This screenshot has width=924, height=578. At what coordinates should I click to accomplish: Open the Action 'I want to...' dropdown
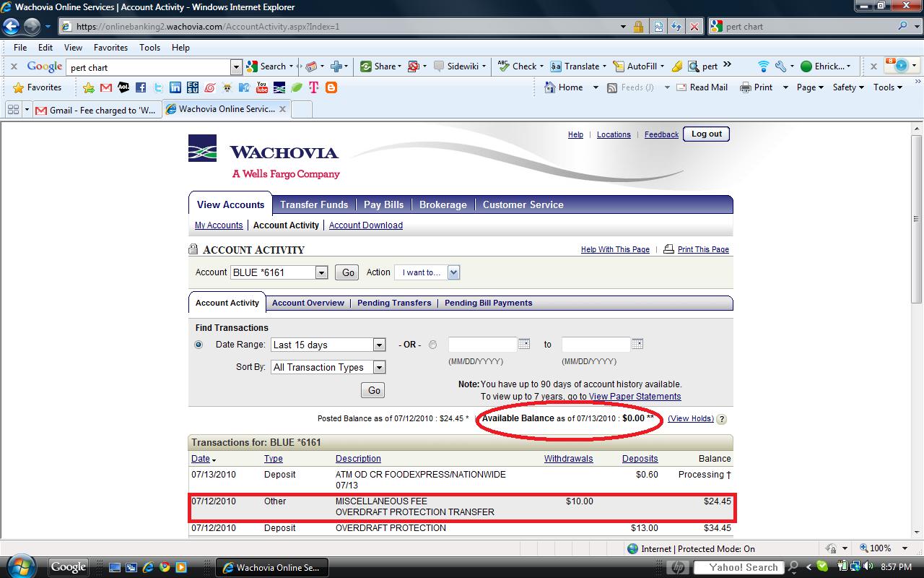(429, 272)
